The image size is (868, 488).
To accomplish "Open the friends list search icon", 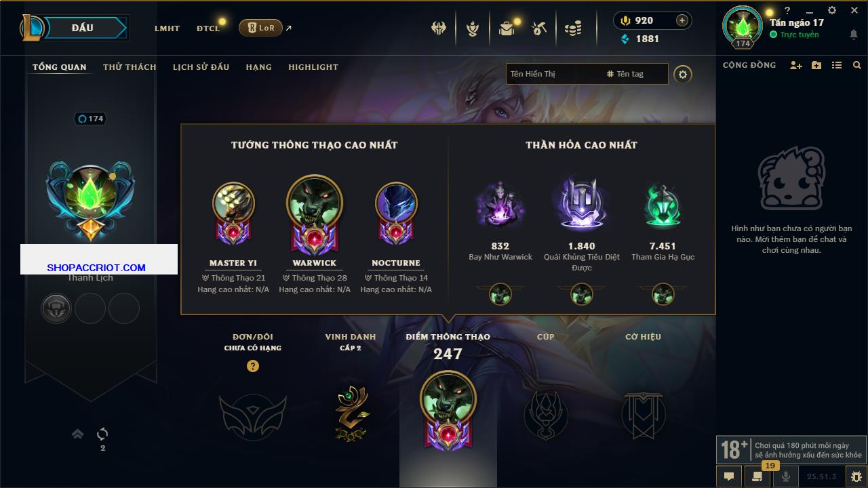I will (857, 65).
